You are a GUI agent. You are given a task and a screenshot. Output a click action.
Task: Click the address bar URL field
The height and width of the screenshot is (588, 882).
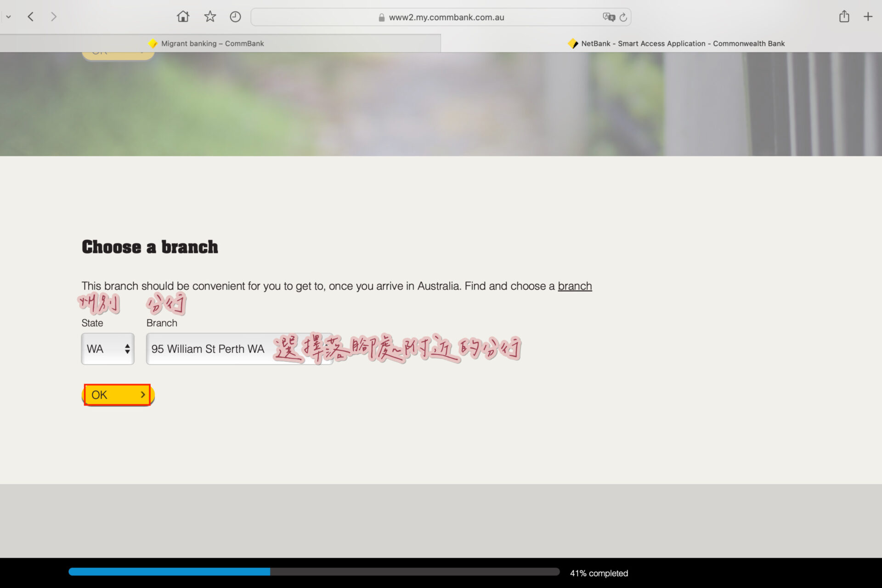446,17
